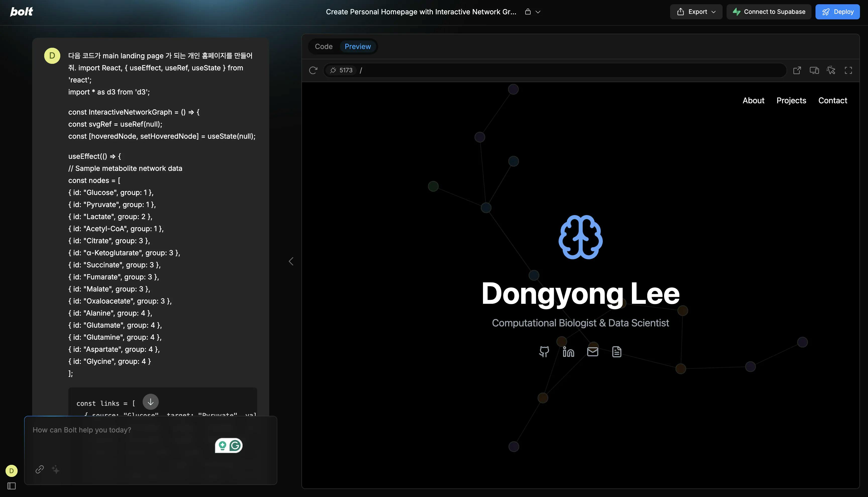Toggle the sidebar panel at bottom left

click(12, 486)
